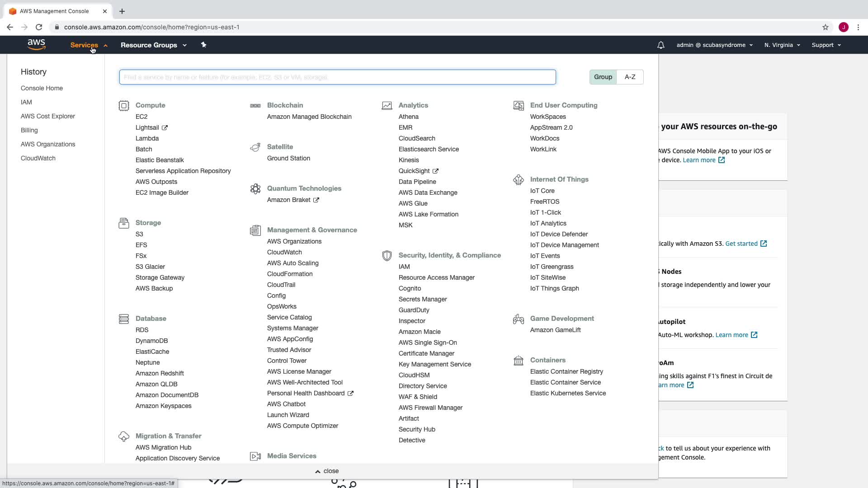Click the Compute category chip icon
The height and width of the screenshot is (488, 868).
point(124,106)
